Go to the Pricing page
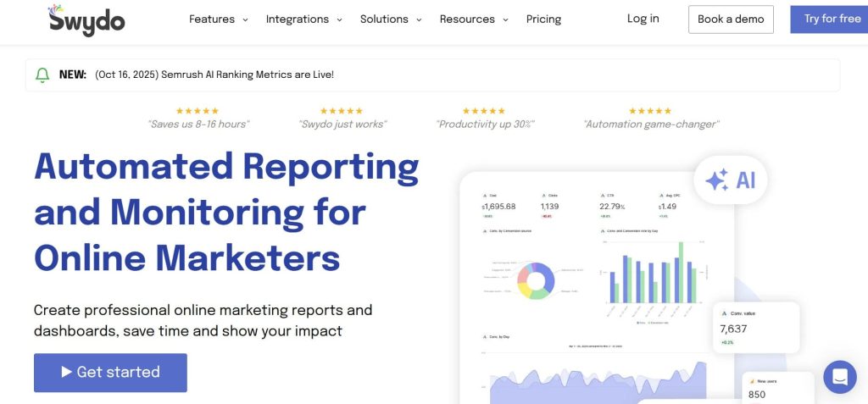The height and width of the screenshot is (404, 868). point(543,19)
